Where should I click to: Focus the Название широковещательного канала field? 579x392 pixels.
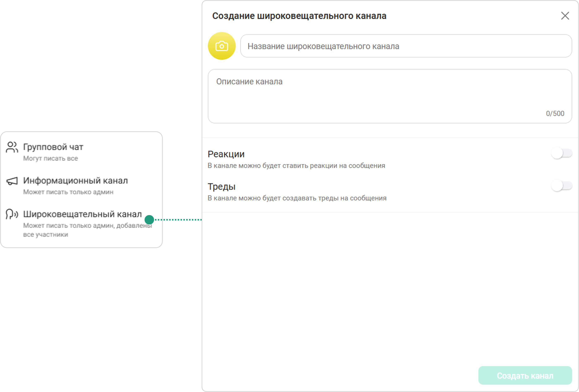tap(406, 46)
